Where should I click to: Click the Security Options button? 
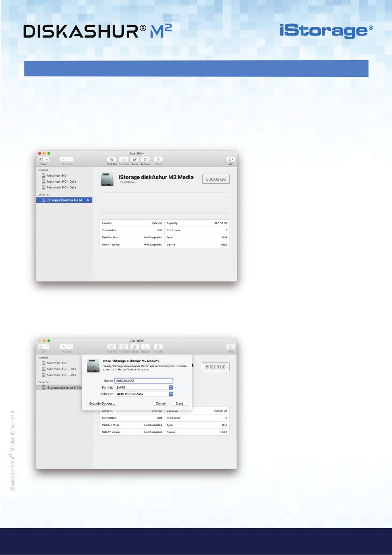[102, 403]
